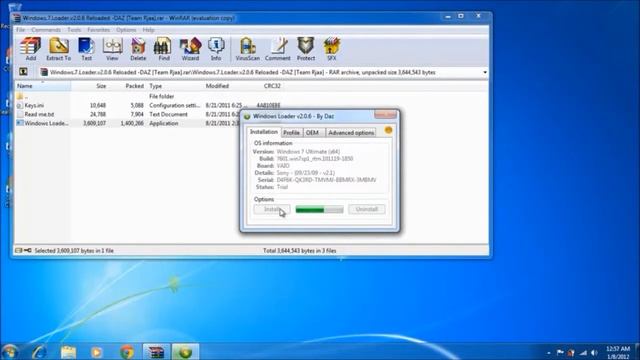
Task: Click the Uninstall button
Action: coord(367,209)
